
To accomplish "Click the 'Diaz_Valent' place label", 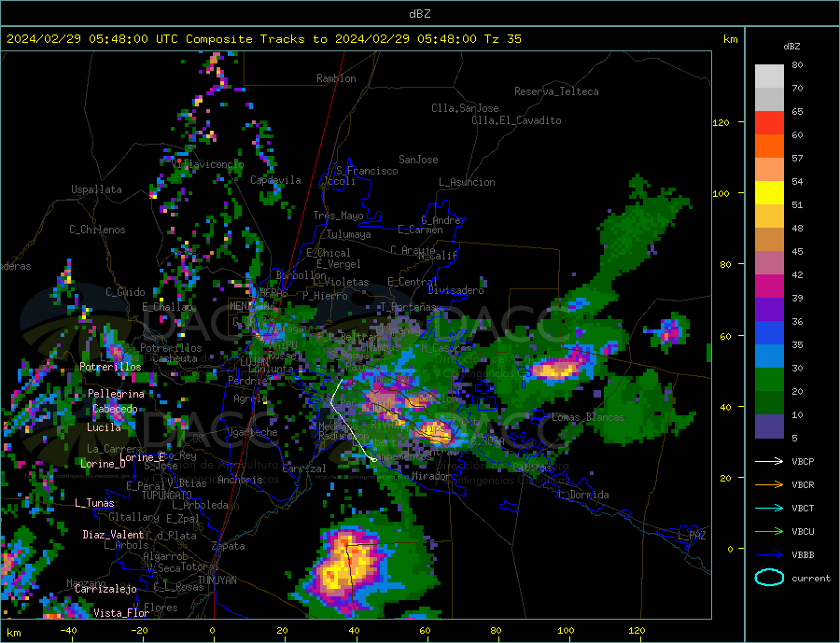I will 114,535.
